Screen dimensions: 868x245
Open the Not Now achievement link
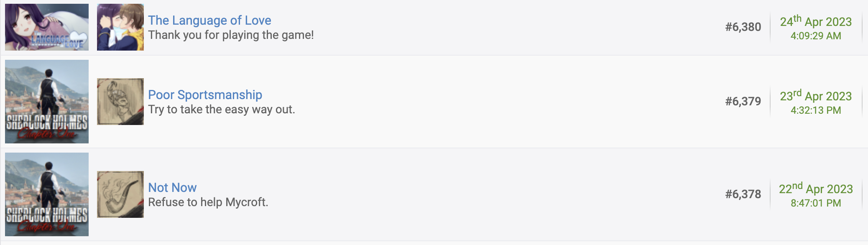tap(172, 187)
